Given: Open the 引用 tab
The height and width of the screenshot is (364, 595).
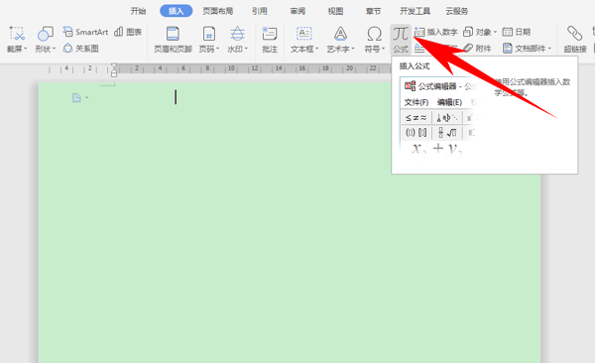Looking at the screenshot, I should [260, 11].
